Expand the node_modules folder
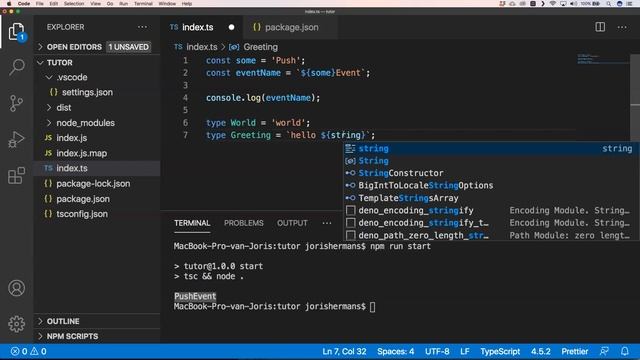640x360 pixels. point(85,123)
